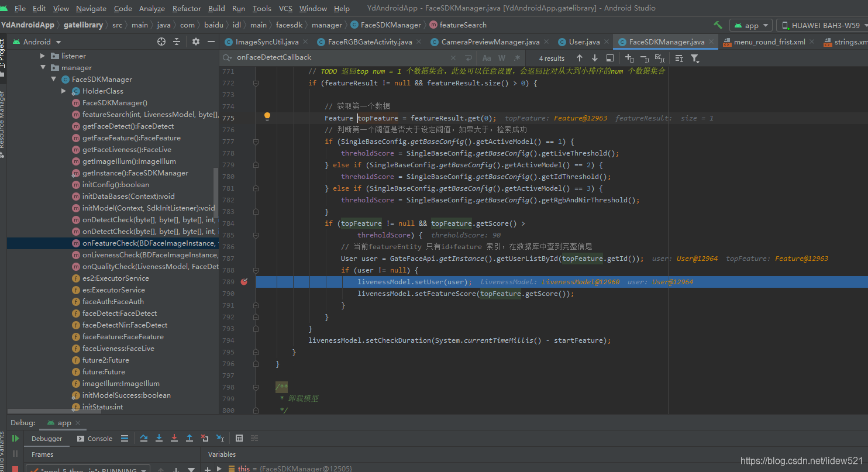
Task: Click the build project hammer icon
Action: pos(718,25)
